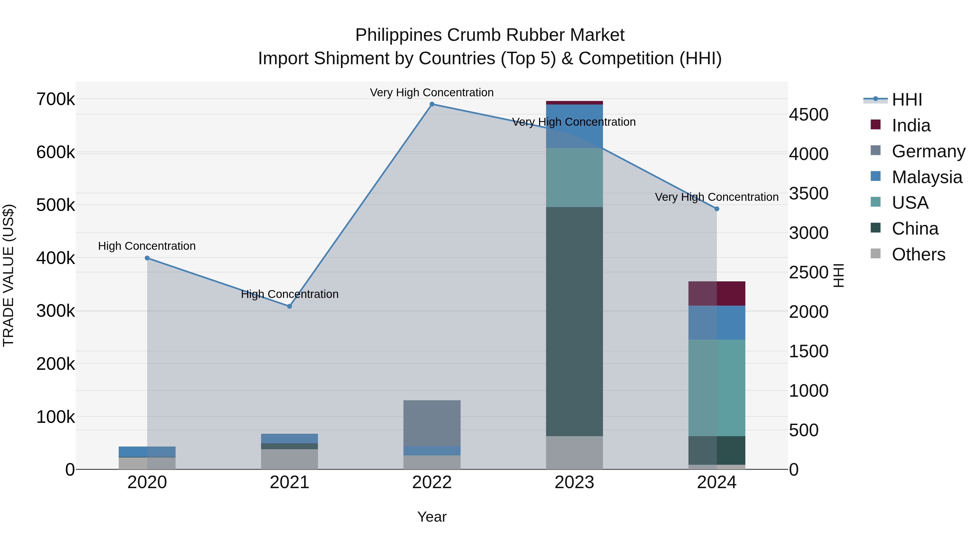
Task: Click 2024 x-axis label
Action: pyautogui.click(x=717, y=482)
